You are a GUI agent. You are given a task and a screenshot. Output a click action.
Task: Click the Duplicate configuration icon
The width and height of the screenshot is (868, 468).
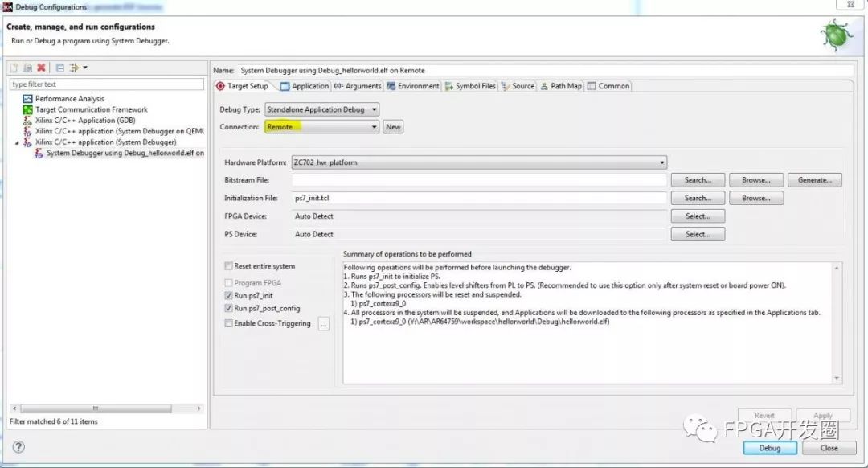click(x=27, y=68)
